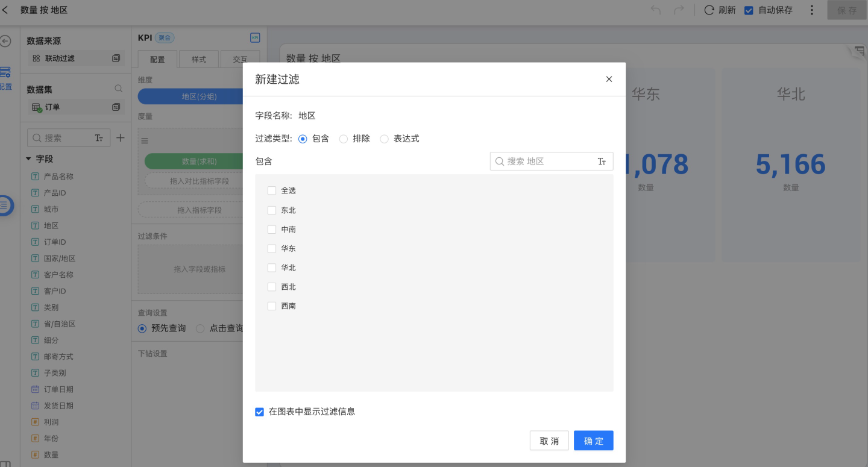
Task: Click the 取消 cancel button
Action: point(549,440)
